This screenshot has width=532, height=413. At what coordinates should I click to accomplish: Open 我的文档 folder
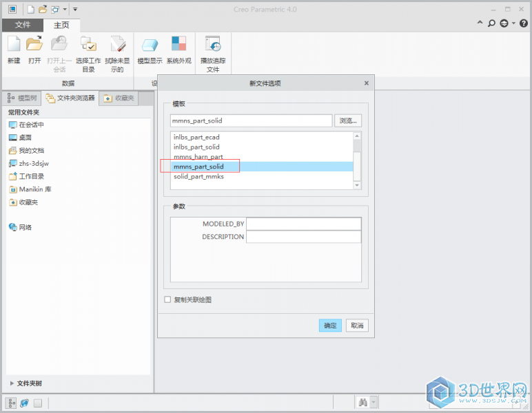[26, 151]
